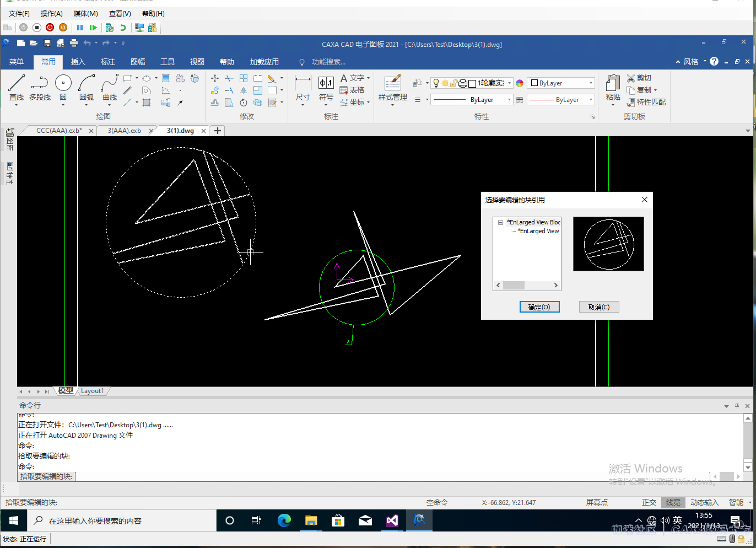
Task: Click the 取消(C) button in dialog
Action: pos(599,307)
